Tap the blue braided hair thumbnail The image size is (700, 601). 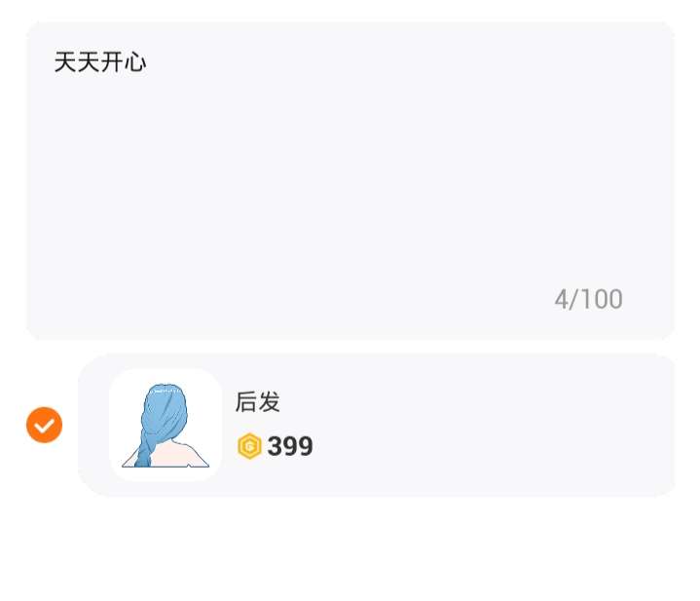point(166,425)
